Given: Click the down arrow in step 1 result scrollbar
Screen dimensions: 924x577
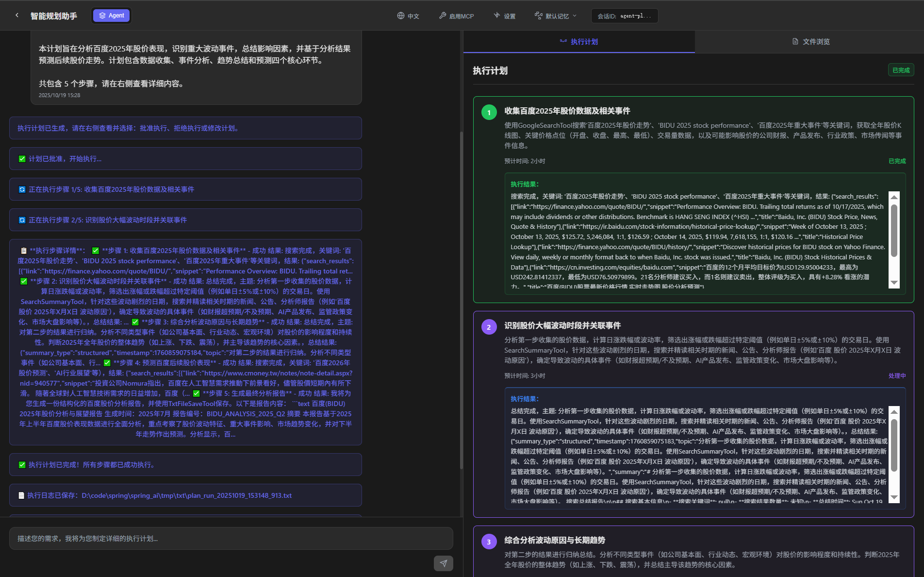Looking at the screenshot, I should coord(894,283).
